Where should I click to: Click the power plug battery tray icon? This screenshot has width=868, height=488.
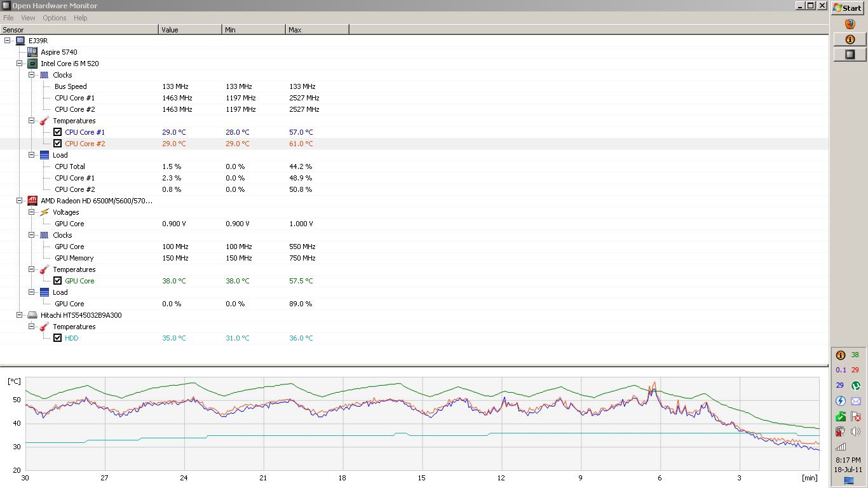840,432
